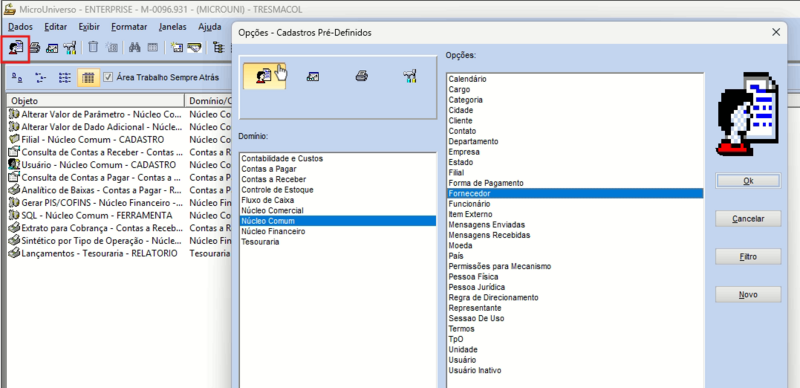Select Contas a Pagar domain
Image resolution: width=800 pixels, height=388 pixels.
[x=338, y=169]
